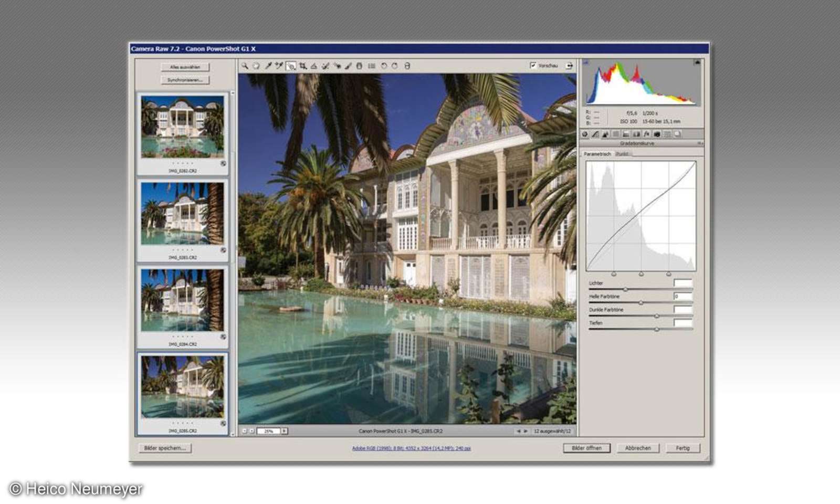This screenshot has width=840, height=504.
Task: Rotate image clockwise
Action: coord(395,66)
